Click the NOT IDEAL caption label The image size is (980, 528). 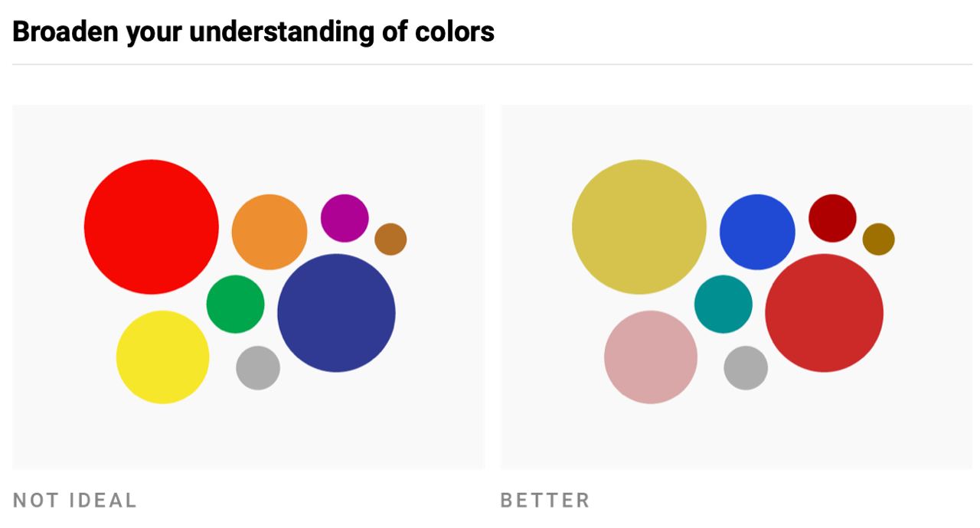point(75,500)
